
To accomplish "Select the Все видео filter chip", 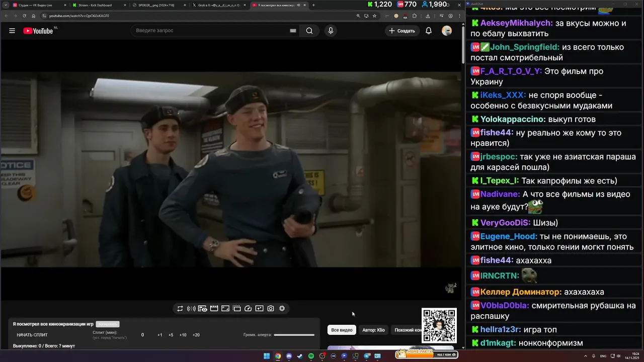I will [x=342, y=330].
